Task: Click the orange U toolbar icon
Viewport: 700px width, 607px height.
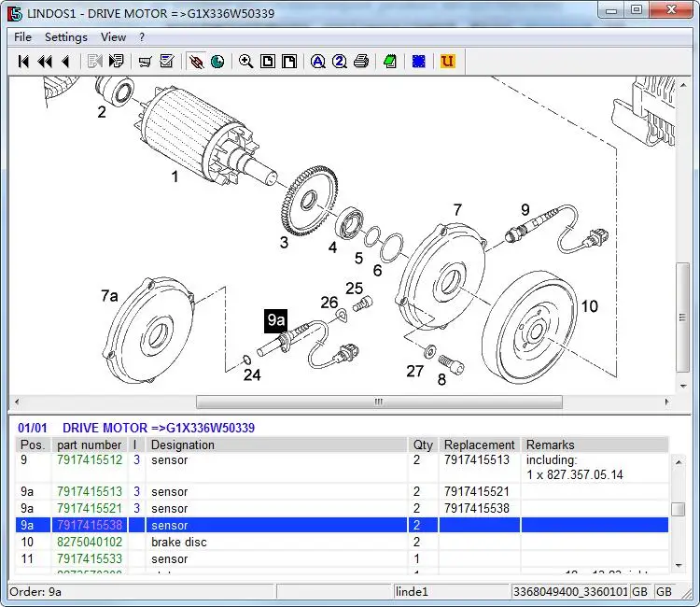Action: [447, 62]
